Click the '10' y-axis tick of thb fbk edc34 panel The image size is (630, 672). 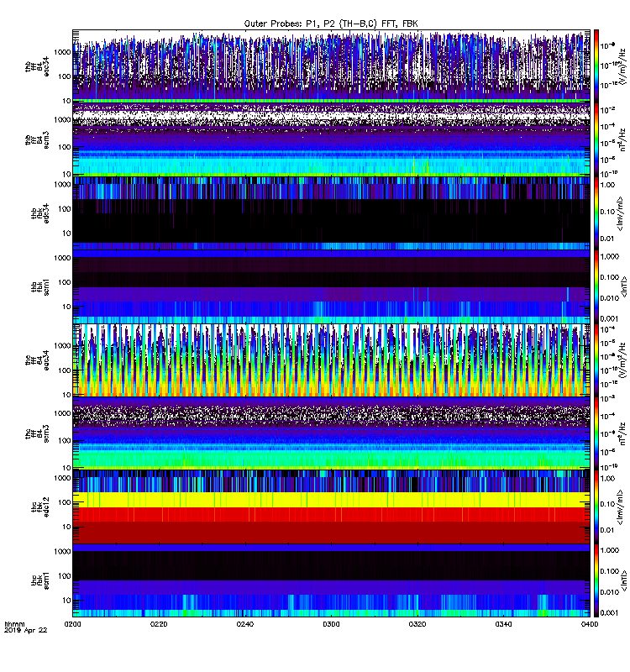coord(66,234)
